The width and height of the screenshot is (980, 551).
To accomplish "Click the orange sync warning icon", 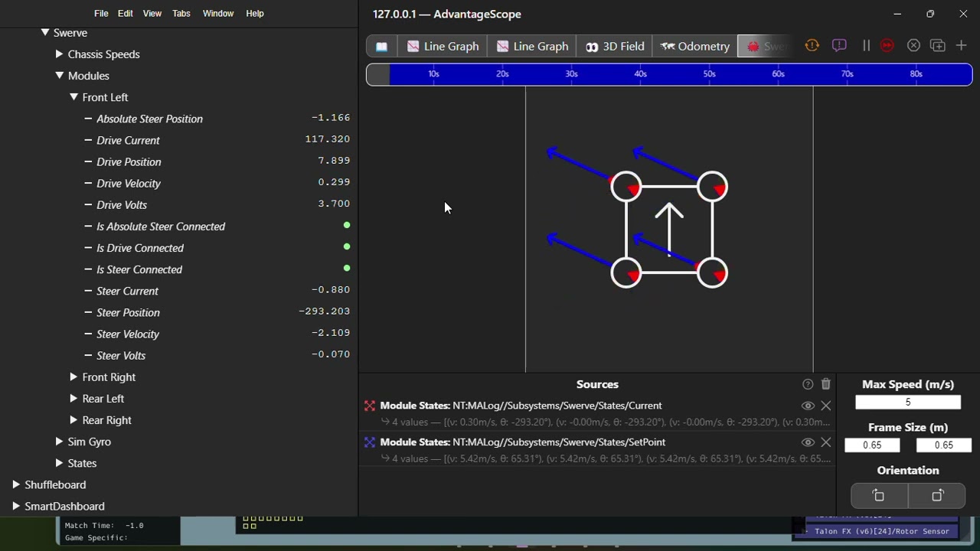I will (812, 46).
